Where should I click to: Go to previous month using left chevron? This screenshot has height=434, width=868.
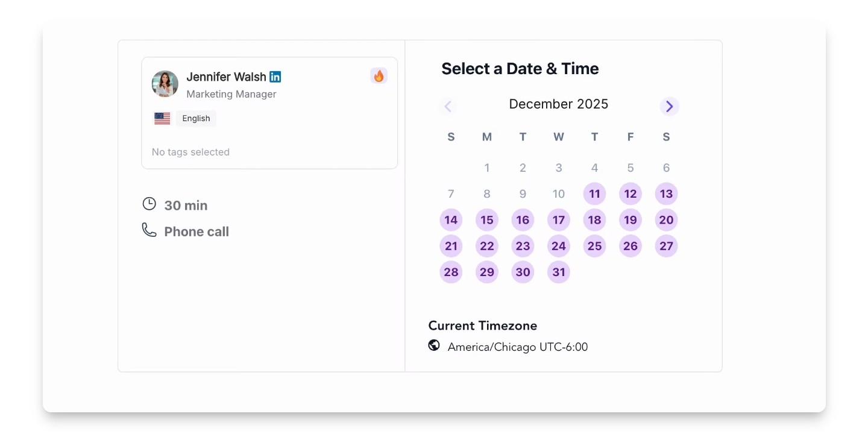448,107
